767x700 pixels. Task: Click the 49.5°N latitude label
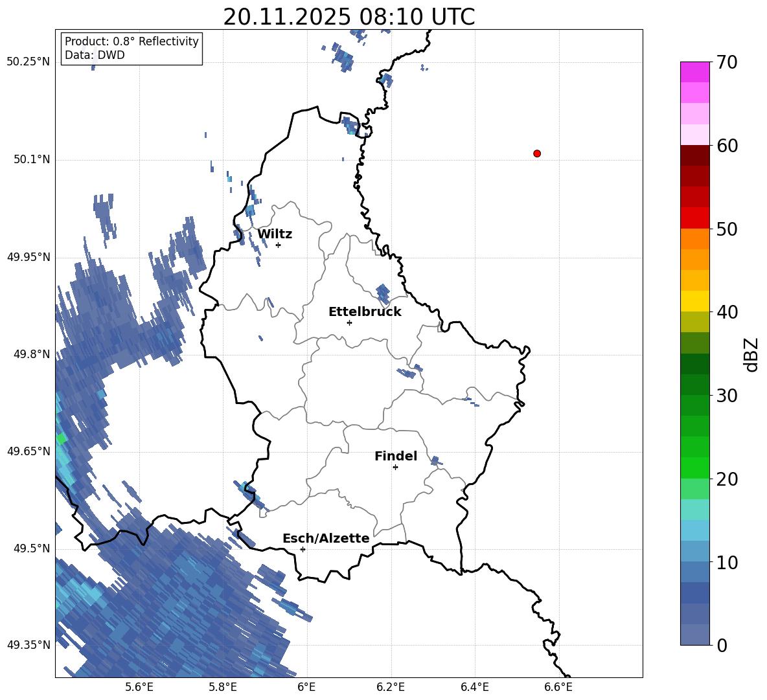point(32,548)
